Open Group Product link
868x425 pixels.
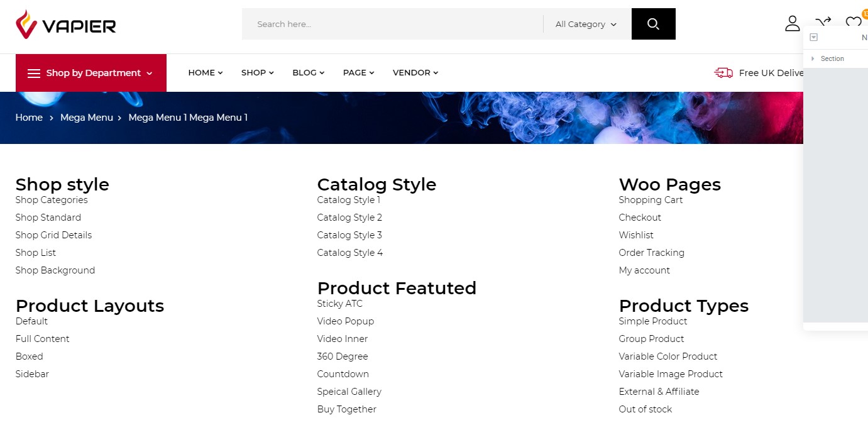(651, 339)
